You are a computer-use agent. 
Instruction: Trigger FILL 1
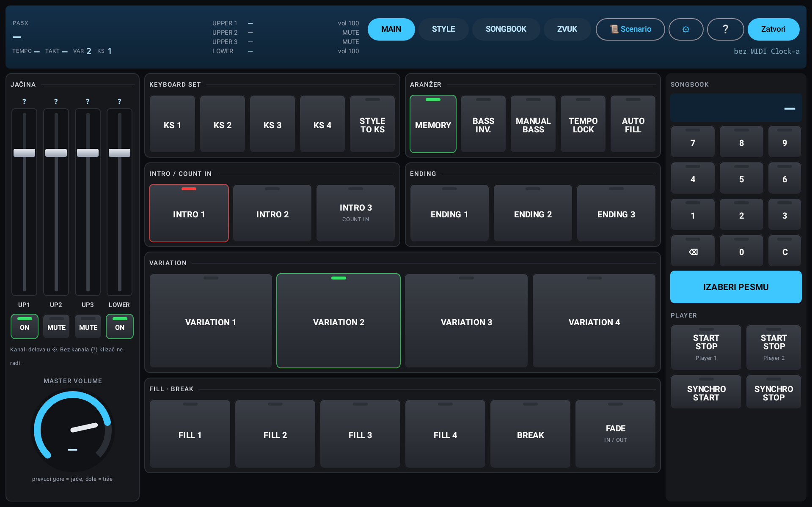pos(190,434)
